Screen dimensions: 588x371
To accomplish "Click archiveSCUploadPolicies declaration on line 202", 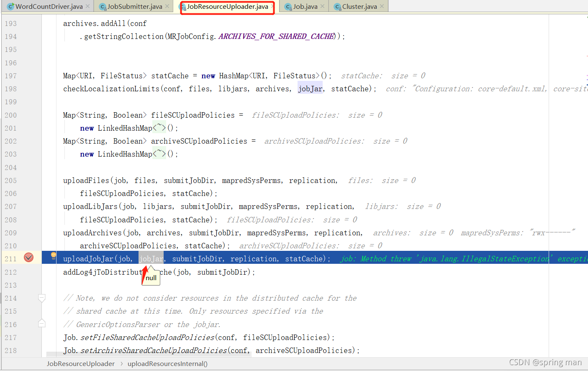I will (x=199, y=141).
